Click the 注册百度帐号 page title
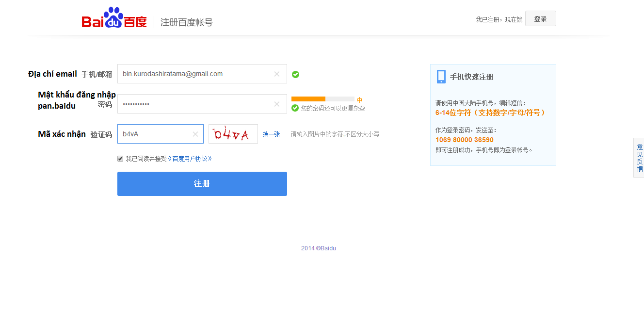 tap(187, 22)
